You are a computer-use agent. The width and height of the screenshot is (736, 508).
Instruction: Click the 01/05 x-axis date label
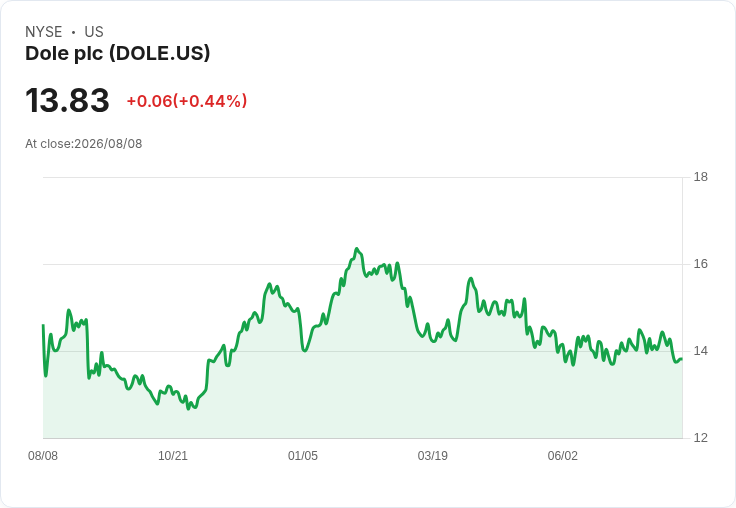303,456
